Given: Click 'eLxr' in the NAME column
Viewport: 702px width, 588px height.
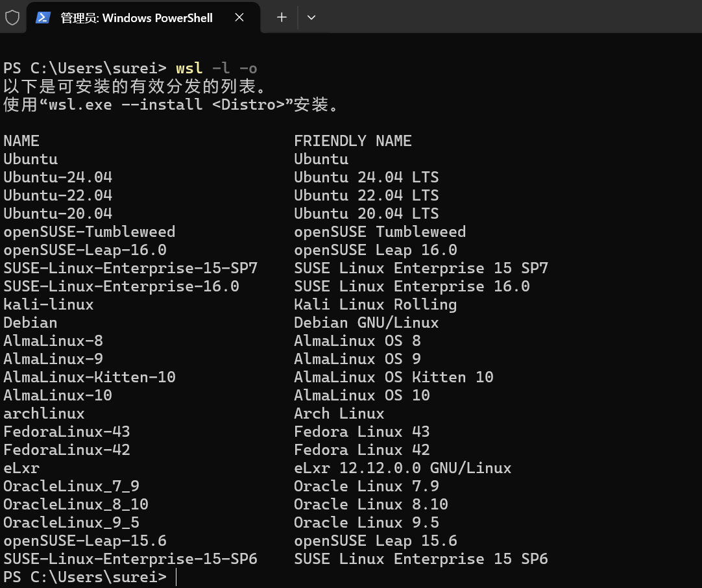Looking at the screenshot, I should pos(21,468).
